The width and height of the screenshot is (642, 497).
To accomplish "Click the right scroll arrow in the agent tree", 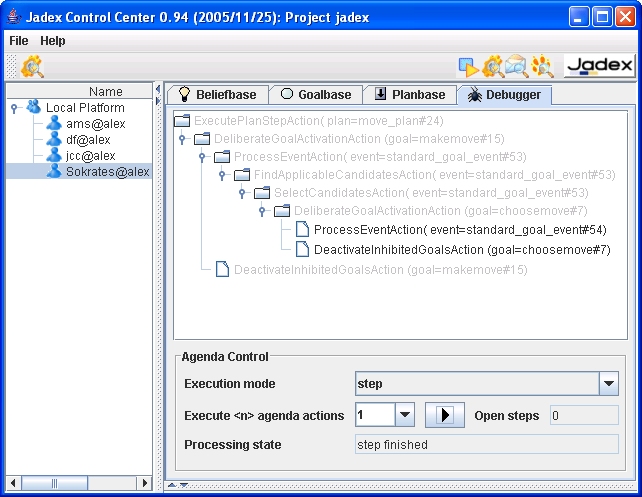I will 145,483.
